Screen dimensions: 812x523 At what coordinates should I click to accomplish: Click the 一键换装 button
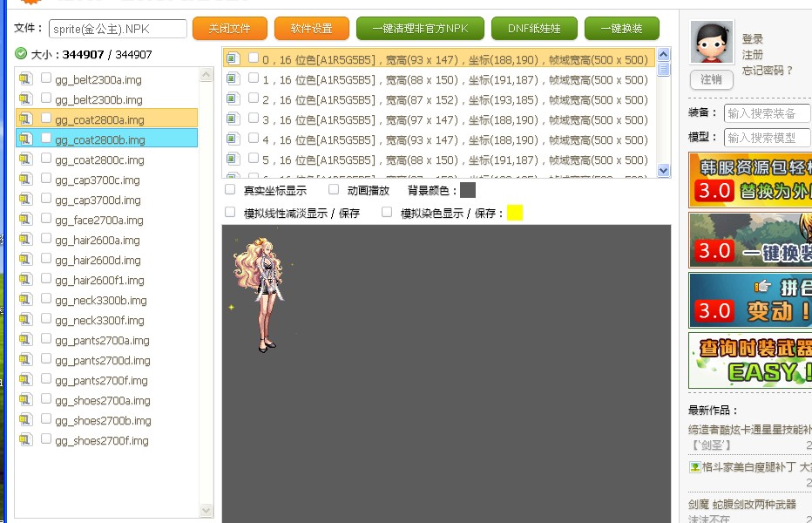[x=622, y=29]
